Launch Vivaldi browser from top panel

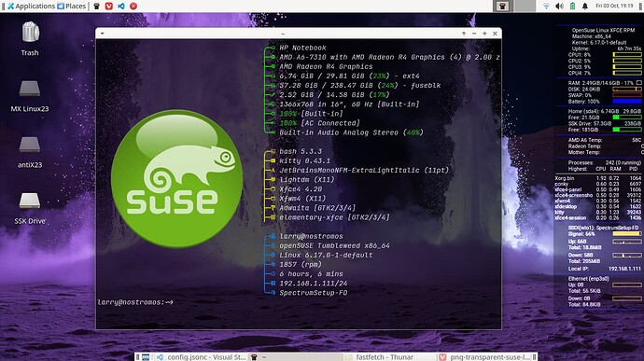[x=109, y=7]
